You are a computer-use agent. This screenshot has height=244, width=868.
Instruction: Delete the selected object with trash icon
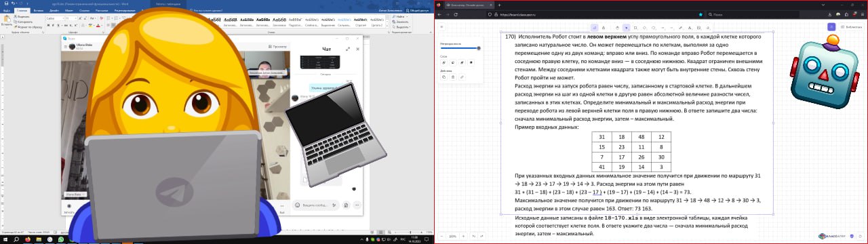(453, 77)
